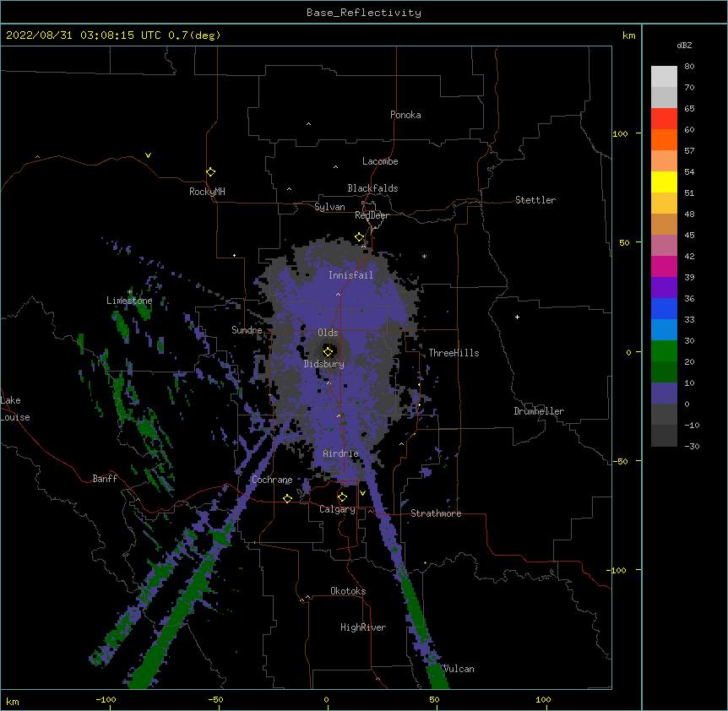
Task: Click the white asterisk marker above Limestone
Action: coord(130,291)
